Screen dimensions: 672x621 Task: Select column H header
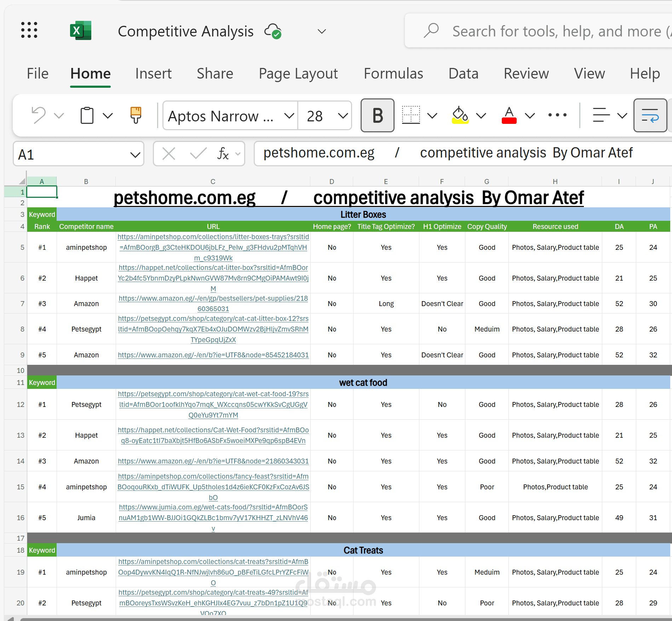click(x=555, y=182)
